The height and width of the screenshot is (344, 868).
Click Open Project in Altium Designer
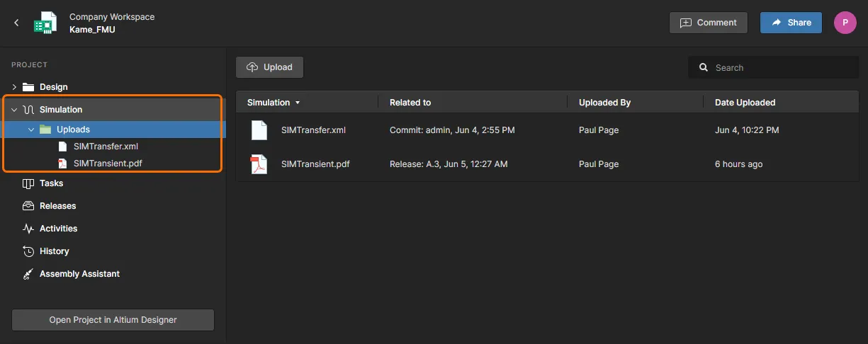113,320
